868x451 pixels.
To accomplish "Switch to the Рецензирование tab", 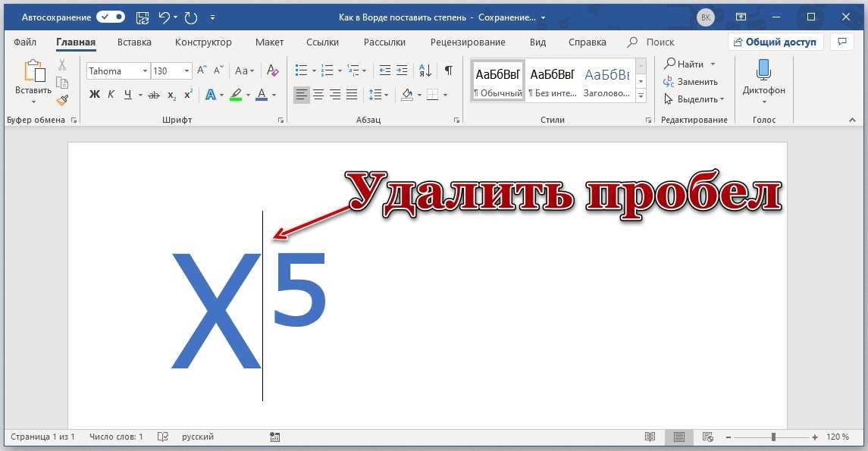I will tap(467, 42).
